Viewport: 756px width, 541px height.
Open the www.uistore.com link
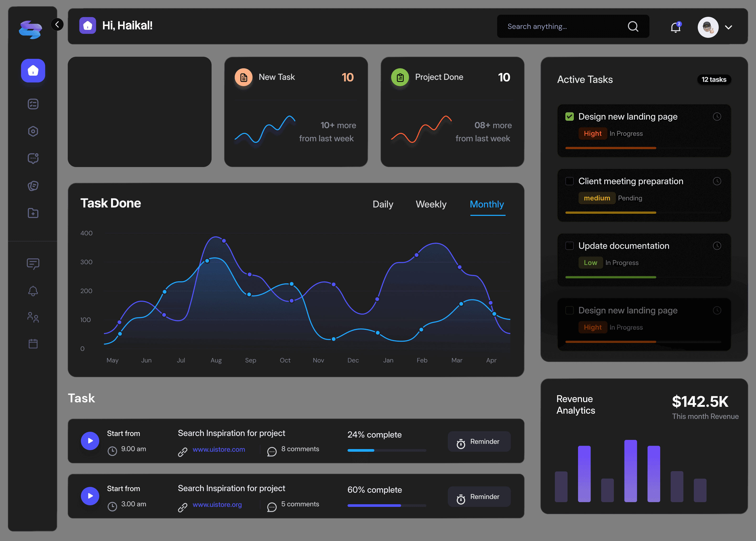tap(219, 449)
